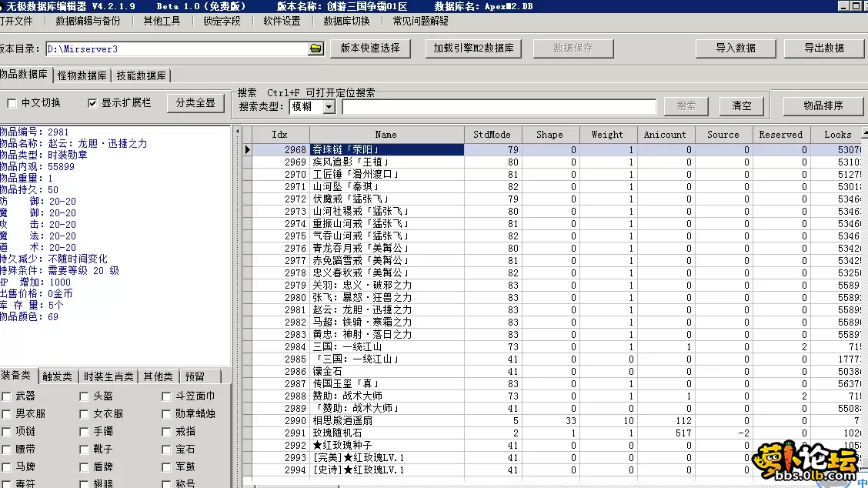Disable the 显示扩展栏 checkbox
This screenshot has height=488, width=868.
point(91,102)
